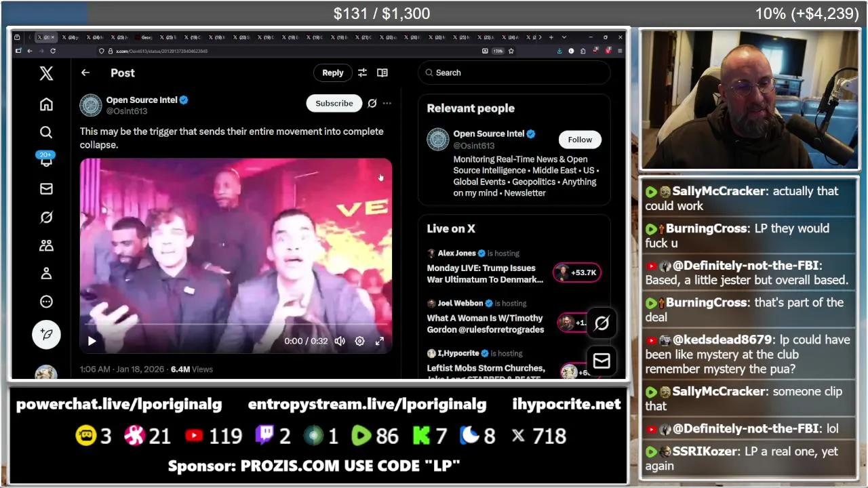Open the browser downloads arrow

[x=559, y=51]
